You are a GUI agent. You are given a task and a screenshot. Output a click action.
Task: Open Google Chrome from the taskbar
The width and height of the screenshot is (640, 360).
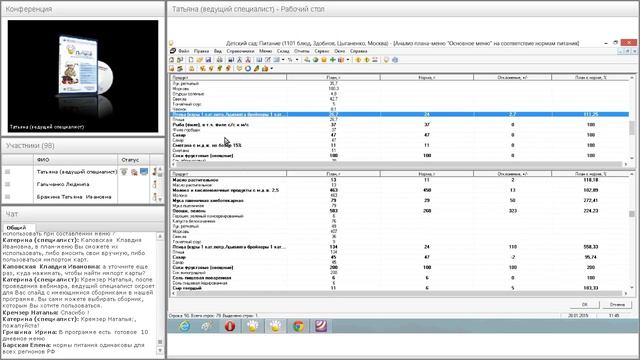(298, 326)
